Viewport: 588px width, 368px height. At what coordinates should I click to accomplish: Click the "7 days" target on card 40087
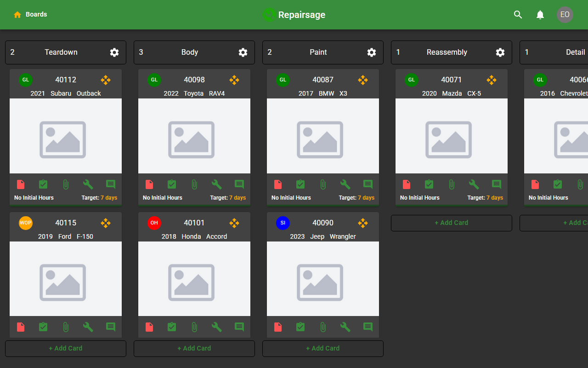coord(366,198)
